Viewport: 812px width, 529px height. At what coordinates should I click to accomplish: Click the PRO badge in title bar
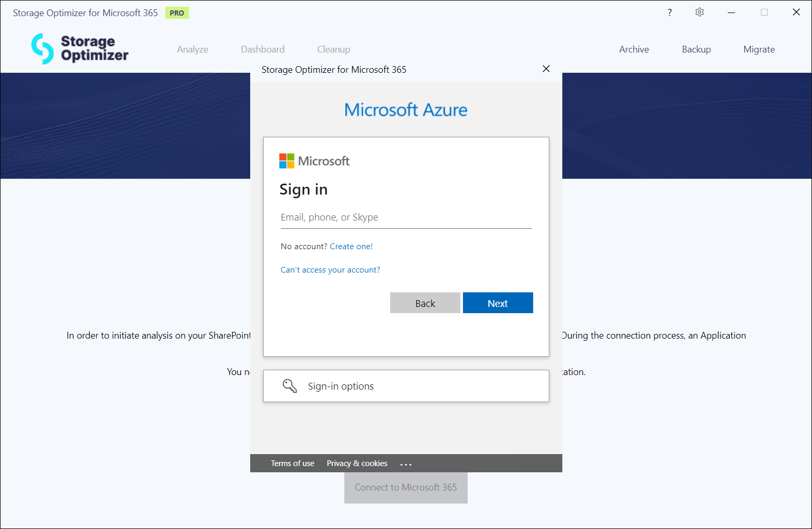tap(177, 13)
